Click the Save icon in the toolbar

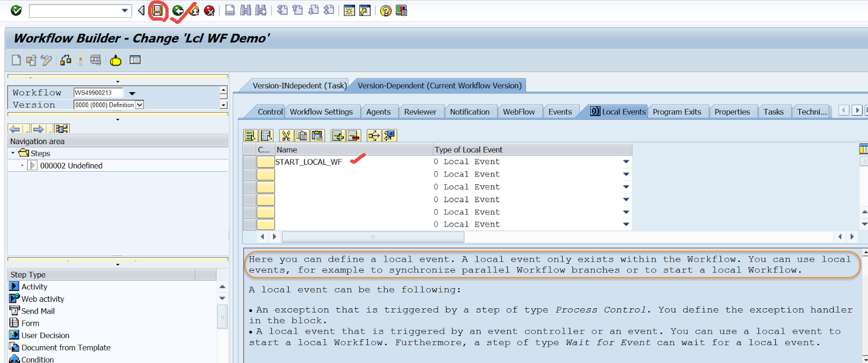[x=157, y=10]
